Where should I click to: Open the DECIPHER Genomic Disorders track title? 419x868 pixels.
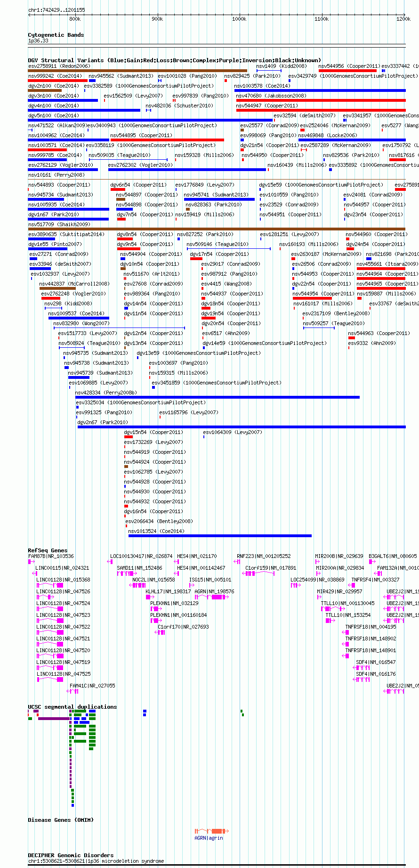(x=71, y=855)
